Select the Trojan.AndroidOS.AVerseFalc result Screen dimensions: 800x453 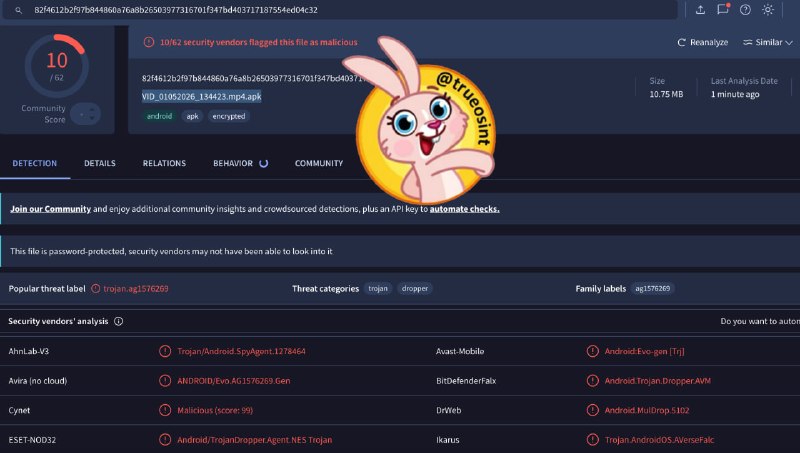659,440
